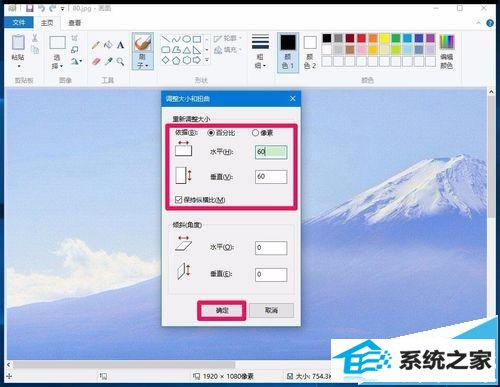Click the Vertical resize input field

coord(271,177)
